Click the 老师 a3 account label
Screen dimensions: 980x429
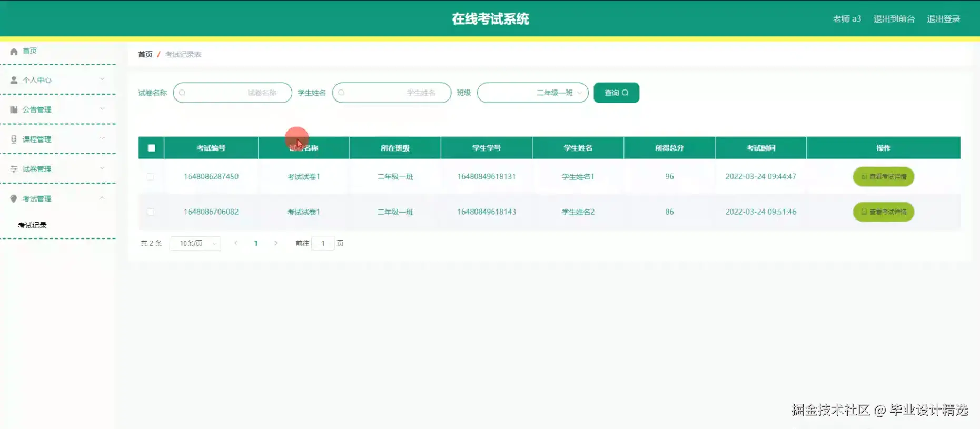[x=847, y=19]
